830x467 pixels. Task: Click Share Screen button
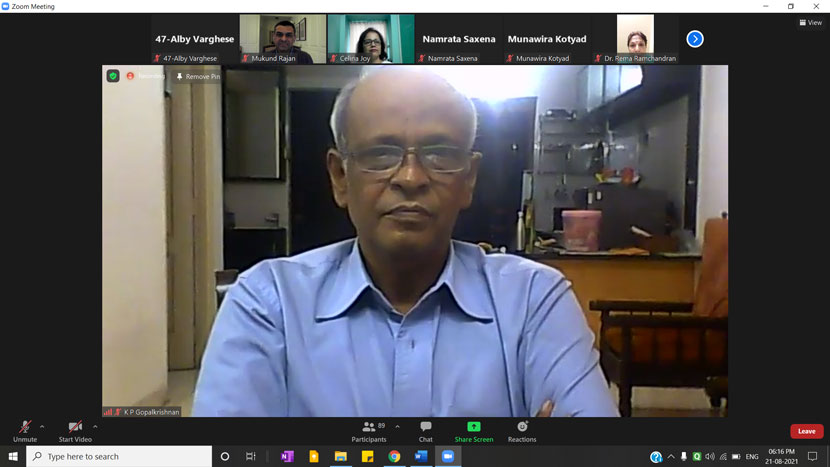coord(474,431)
